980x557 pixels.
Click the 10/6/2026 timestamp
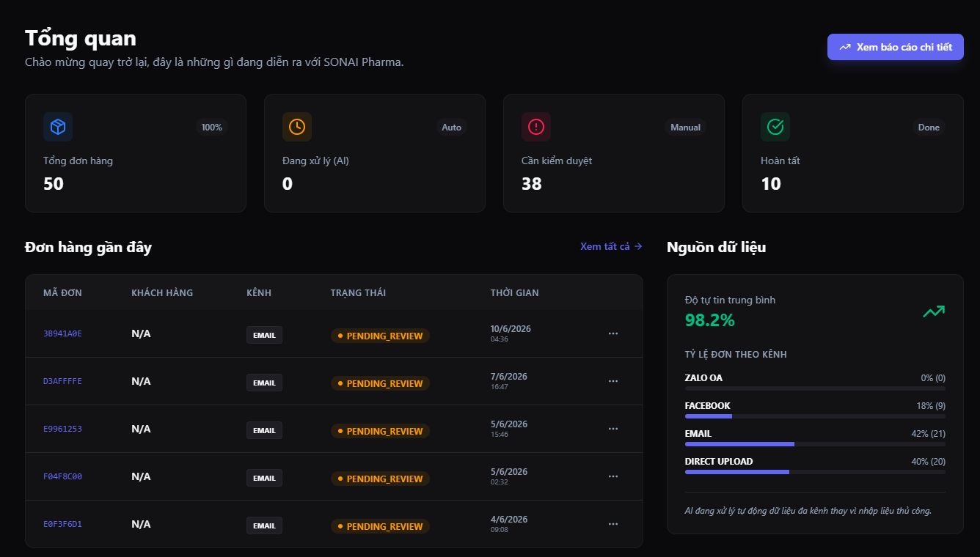coord(511,329)
